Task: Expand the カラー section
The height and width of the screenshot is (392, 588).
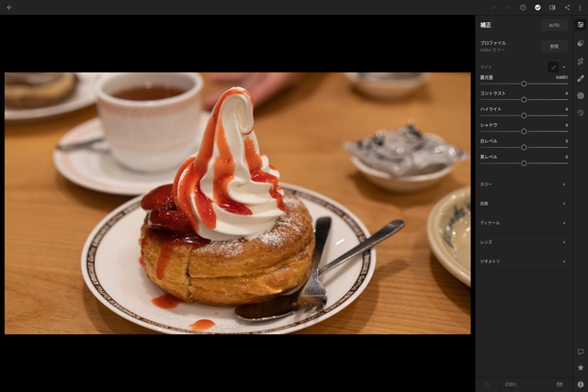Action: (x=524, y=185)
